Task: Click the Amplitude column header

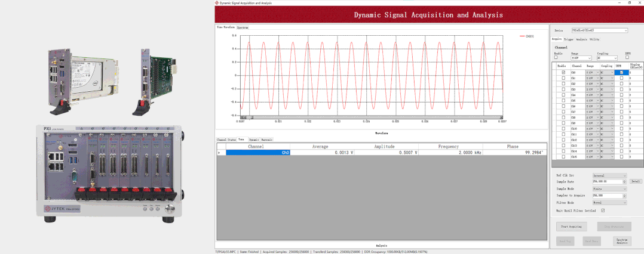Action: 387,146
